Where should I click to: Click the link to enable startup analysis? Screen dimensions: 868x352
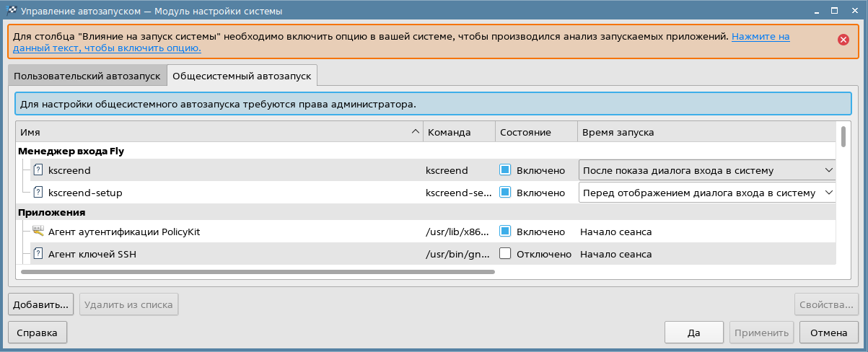[x=760, y=36]
